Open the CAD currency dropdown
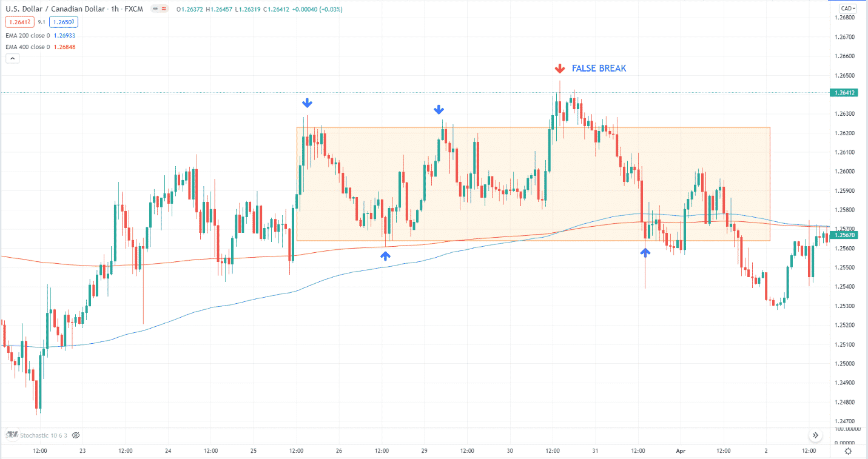 click(847, 8)
